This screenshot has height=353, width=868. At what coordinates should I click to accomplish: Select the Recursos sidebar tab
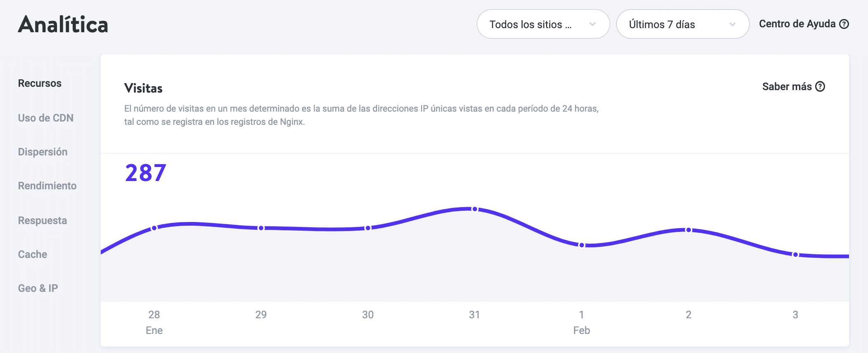coord(40,83)
